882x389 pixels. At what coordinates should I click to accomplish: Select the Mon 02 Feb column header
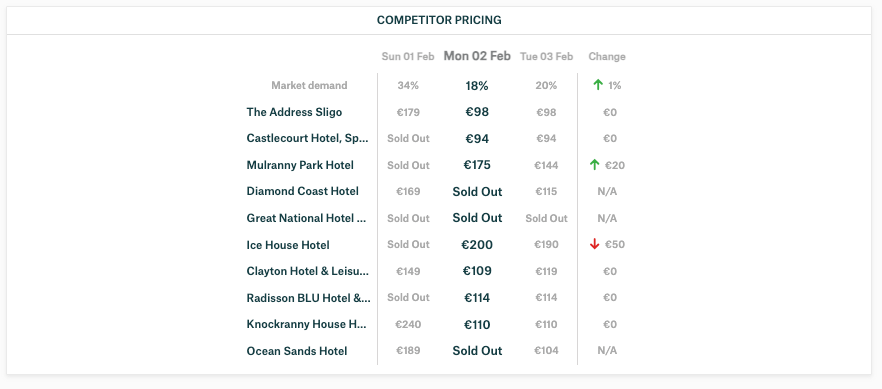[477, 56]
